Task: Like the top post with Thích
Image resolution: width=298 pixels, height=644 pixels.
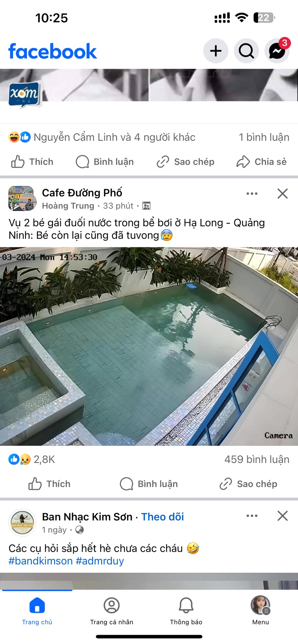Action: pos(32,162)
